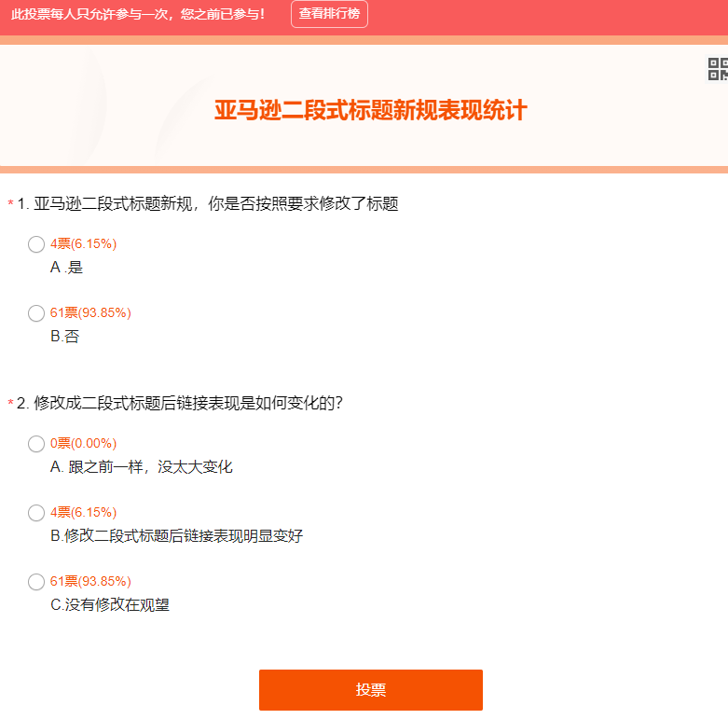The image size is (728, 719).
Task: Click the vote count 4票(6.15%) in question 2
Action: (x=83, y=512)
